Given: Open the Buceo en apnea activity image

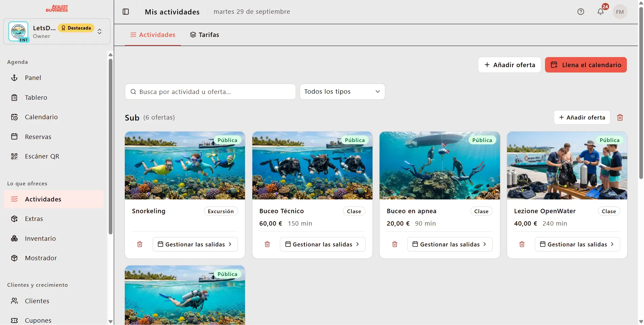Looking at the screenshot, I should coord(440,166).
